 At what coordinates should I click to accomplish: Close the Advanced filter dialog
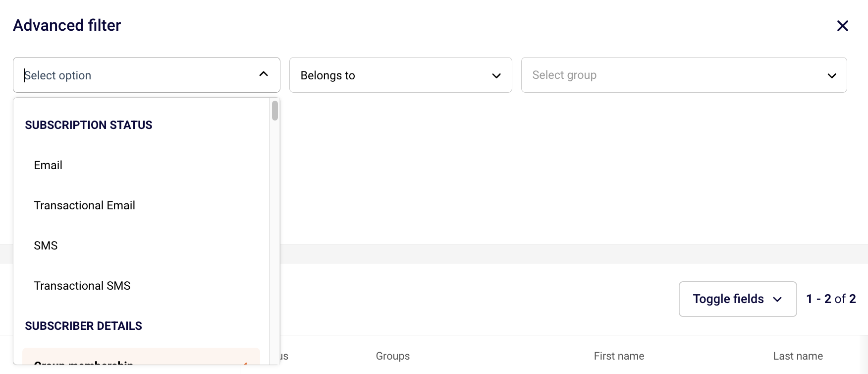click(842, 26)
